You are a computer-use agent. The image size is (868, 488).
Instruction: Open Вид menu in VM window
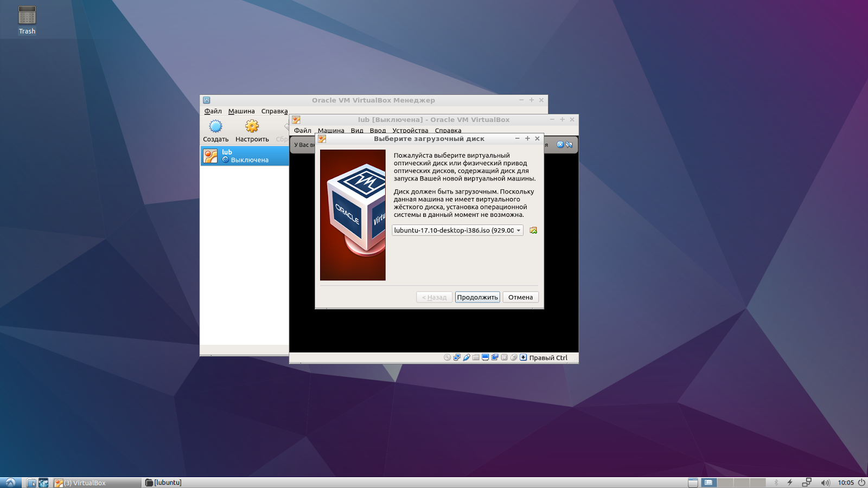(x=357, y=131)
